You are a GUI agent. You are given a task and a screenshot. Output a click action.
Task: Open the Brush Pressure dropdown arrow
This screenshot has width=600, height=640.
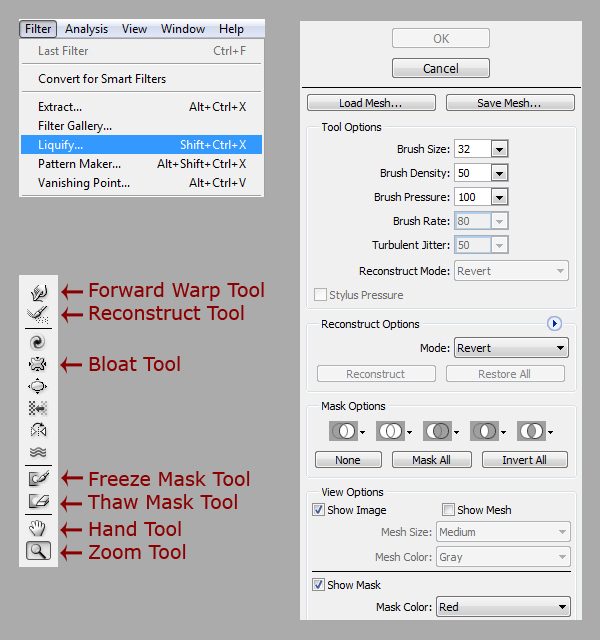click(499, 197)
